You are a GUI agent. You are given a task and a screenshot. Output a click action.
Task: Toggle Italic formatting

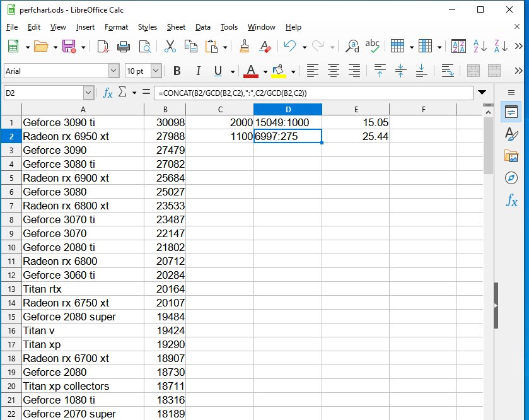(199, 71)
